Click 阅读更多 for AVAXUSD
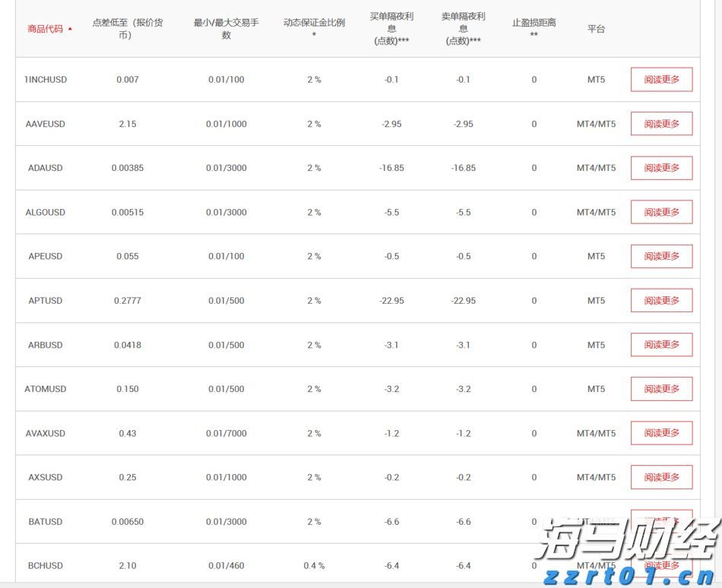 pos(661,433)
